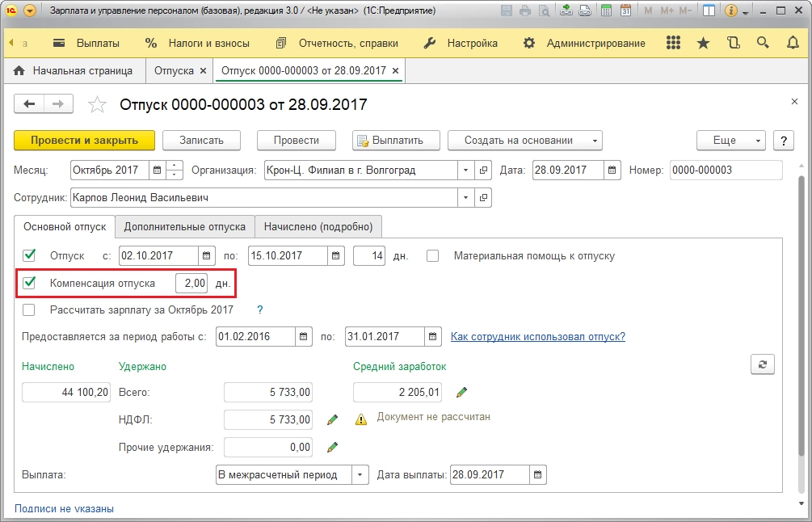
Task: Expand the Сотрудник dropdown list
Action: 465,197
